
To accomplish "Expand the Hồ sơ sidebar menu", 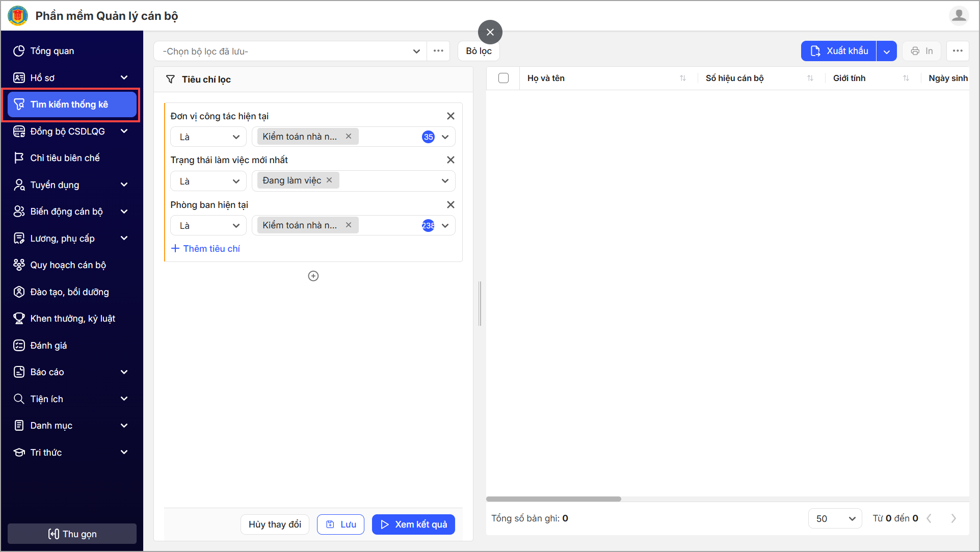I will pyautogui.click(x=71, y=78).
